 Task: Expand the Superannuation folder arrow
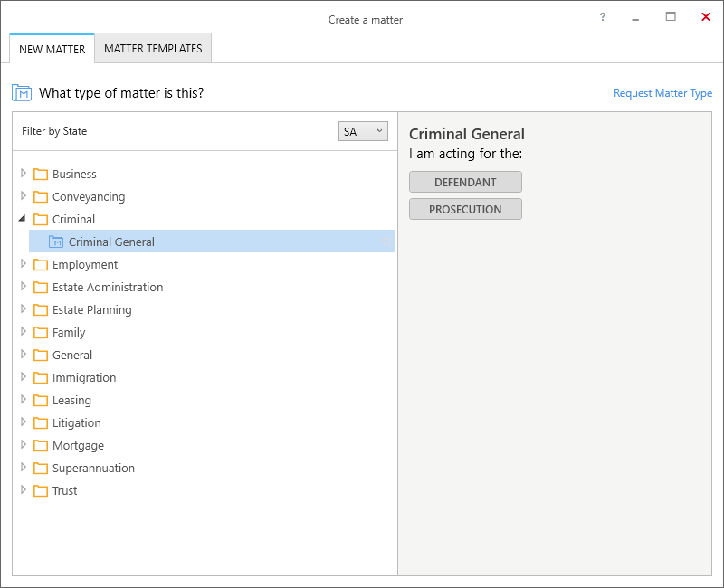(24, 467)
